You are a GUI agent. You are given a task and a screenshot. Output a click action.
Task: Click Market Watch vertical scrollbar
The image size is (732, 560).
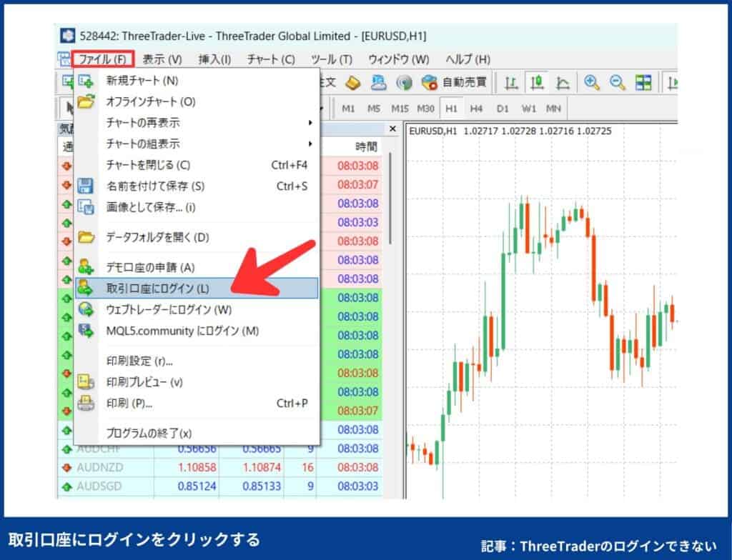[390, 199]
